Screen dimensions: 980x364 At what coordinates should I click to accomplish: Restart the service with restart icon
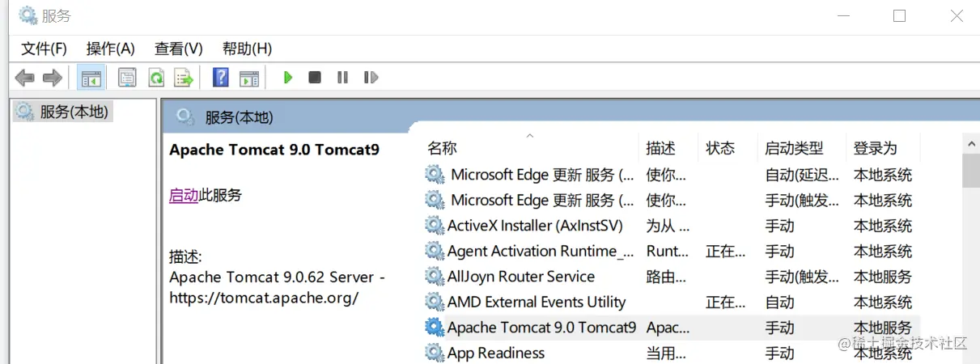pos(371,78)
